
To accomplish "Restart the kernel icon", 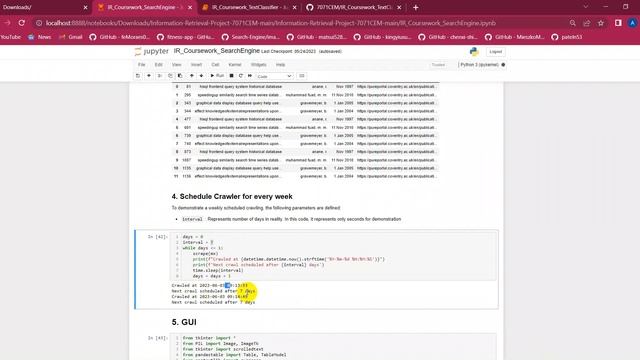I will (241, 76).
